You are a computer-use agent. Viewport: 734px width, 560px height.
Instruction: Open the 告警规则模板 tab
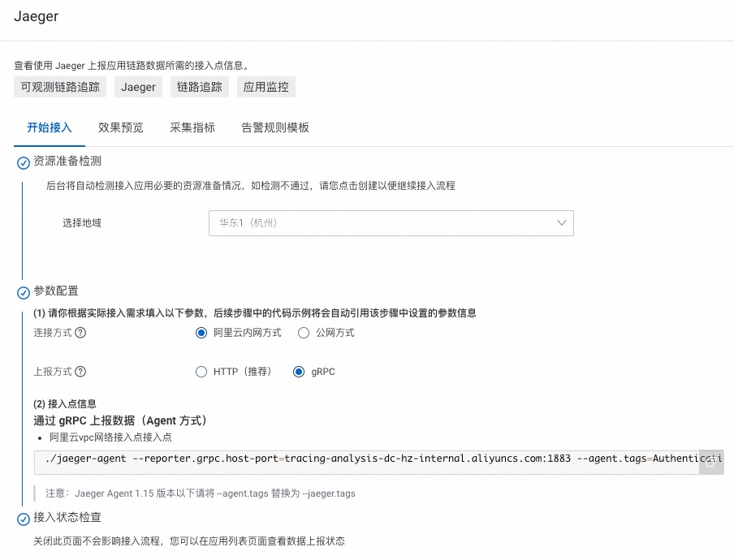point(275,127)
